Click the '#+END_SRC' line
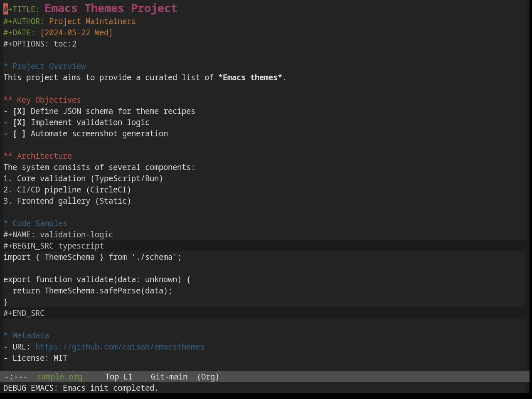The height and width of the screenshot is (399, 532). coord(24,313)
